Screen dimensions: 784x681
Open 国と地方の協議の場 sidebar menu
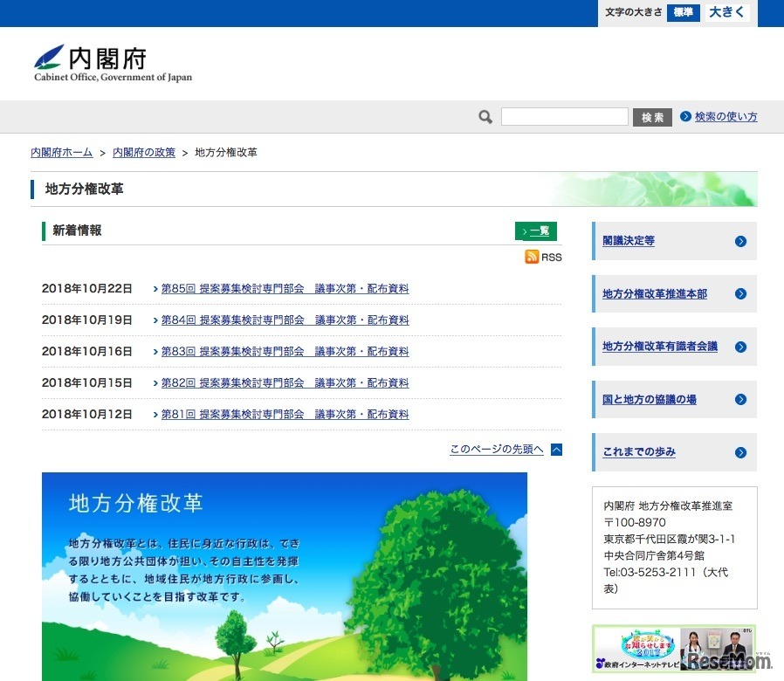click(650, 399)
